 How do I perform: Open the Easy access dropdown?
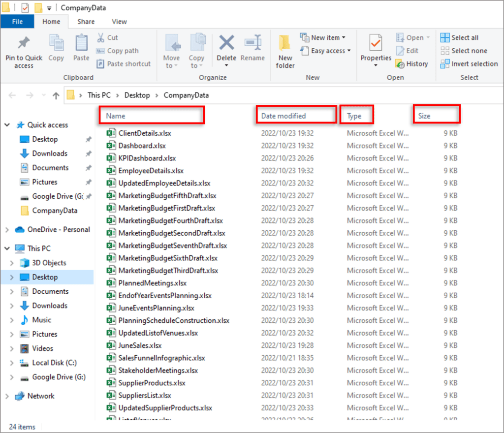tap(325, 51)
